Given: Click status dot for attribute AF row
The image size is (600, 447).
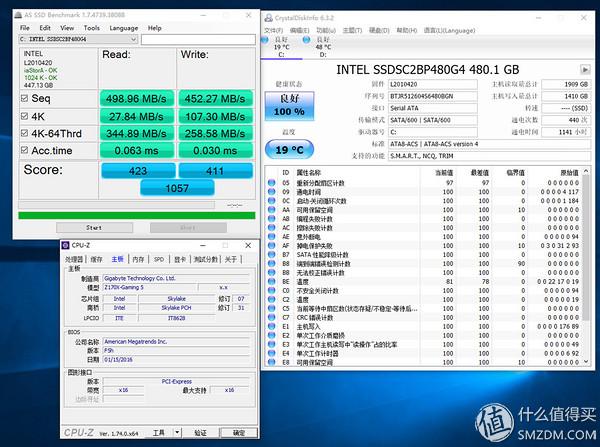Looking at the screenshot, I should click(272, 246).
